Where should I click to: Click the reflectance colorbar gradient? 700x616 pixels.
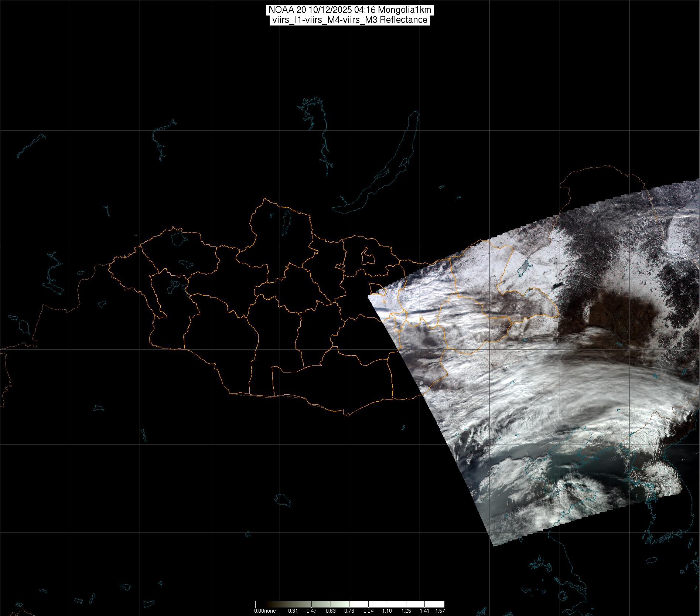[349, 605]
